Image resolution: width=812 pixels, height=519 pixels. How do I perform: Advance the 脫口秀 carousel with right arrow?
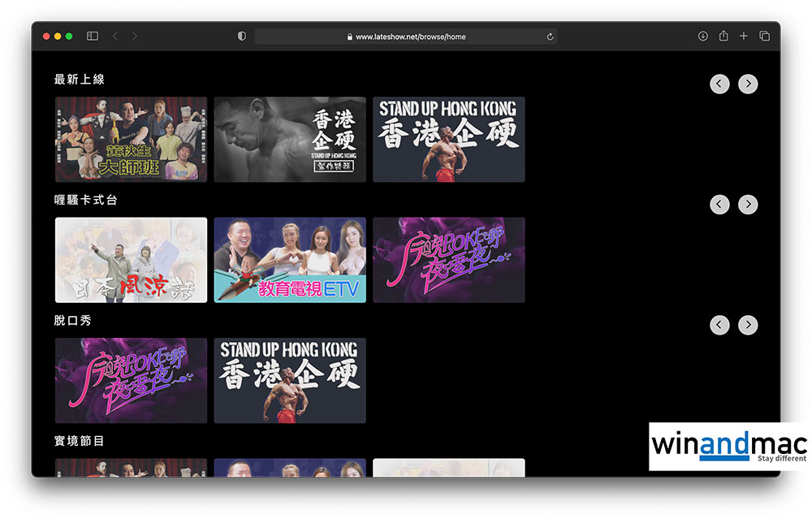(x=748, y=325)
